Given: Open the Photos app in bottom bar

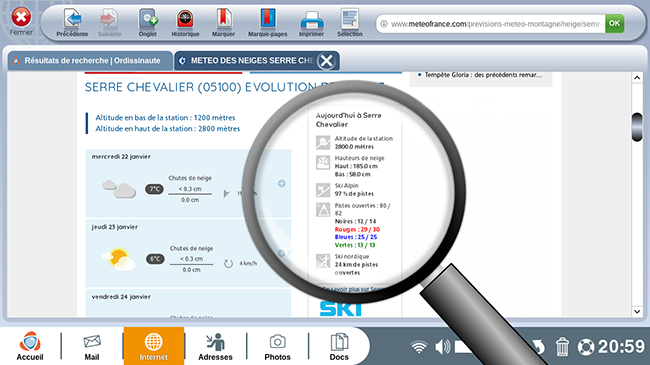Looking at the screenshot, I should coord(277,346).
